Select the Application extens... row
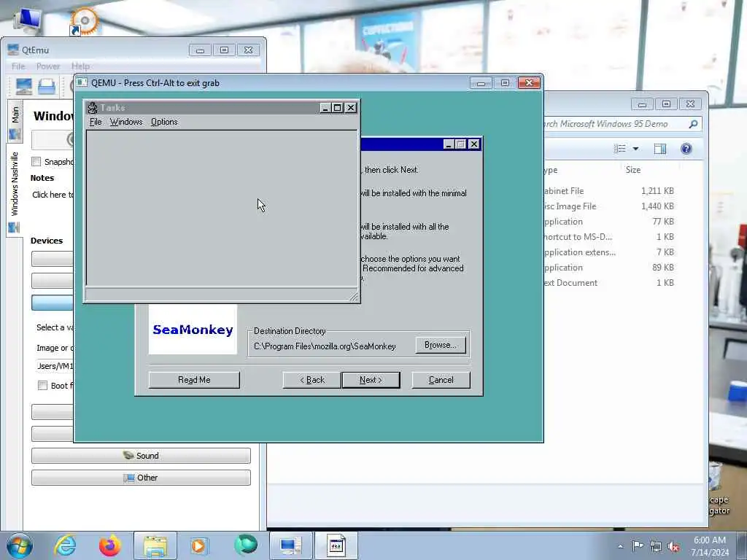 610,252
